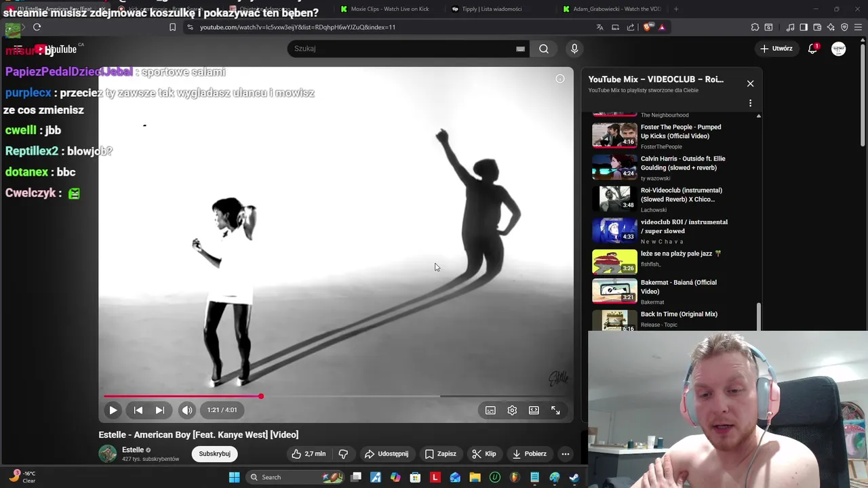
Task: Click the Utwórz create button
Action: tap(776, 49)
